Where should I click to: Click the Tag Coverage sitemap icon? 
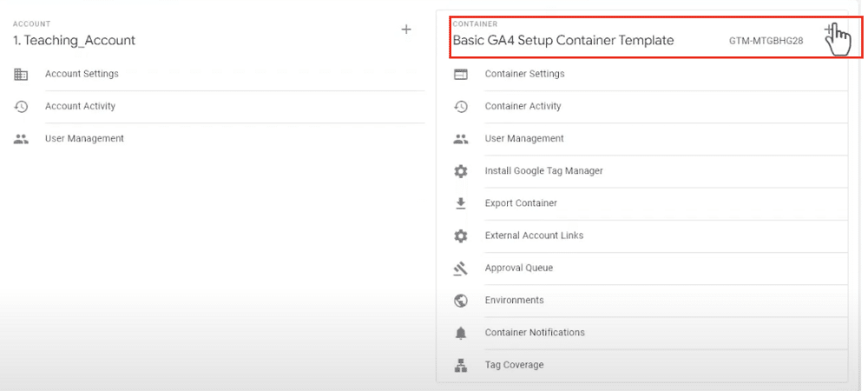461,365
